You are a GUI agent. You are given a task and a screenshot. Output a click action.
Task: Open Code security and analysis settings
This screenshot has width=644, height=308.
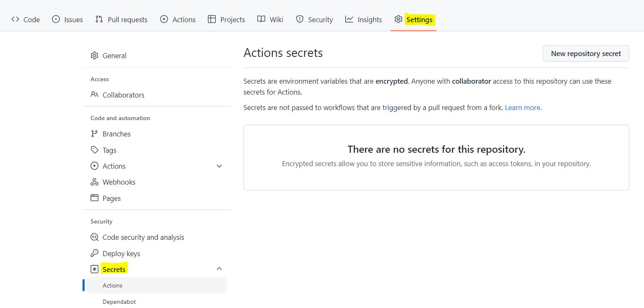click(x=143, y=237)
